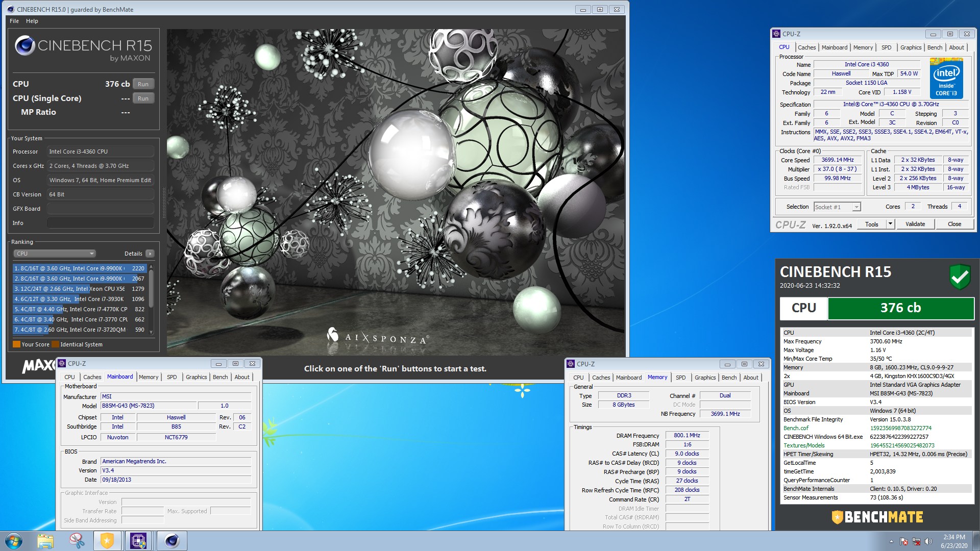Click the Intel Core i3 logo in CPU-Z
Viewport: 980px width, 551px height.
tap(946, 78)
